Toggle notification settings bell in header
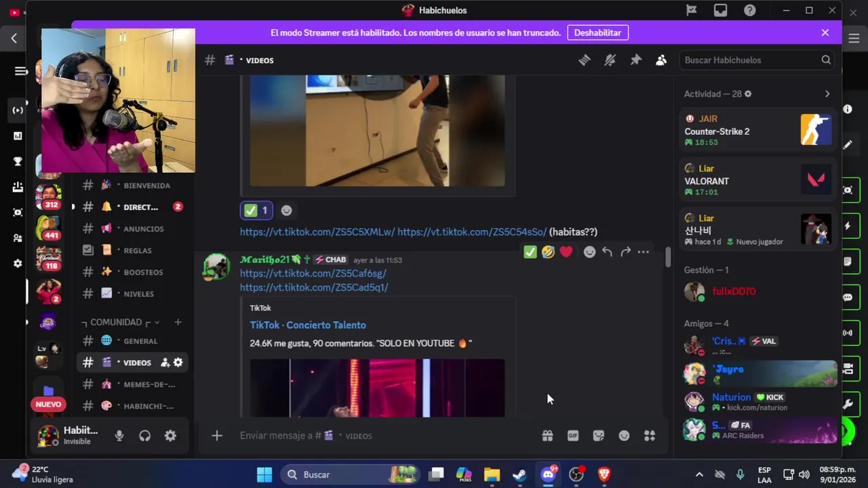 [610, 60]
